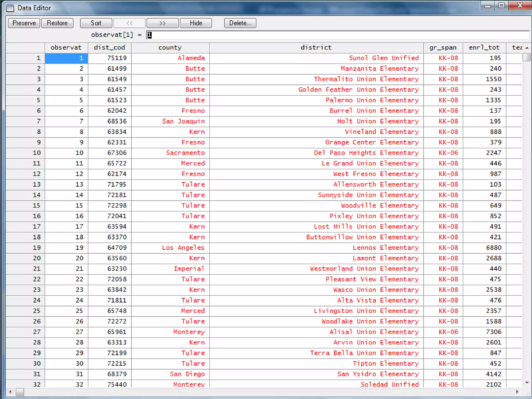Click in the observat[1] value input field
Image resolution: width=532 pixels, height=399 pixels.
tap(338, 35)
